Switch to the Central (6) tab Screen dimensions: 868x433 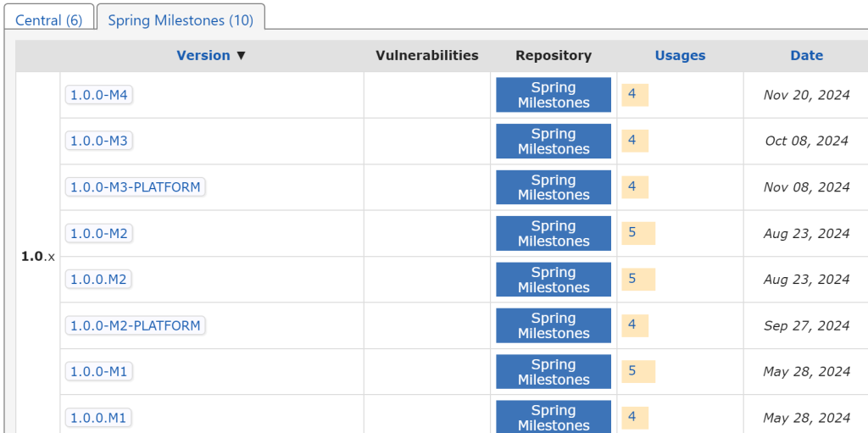click(48, 20)
